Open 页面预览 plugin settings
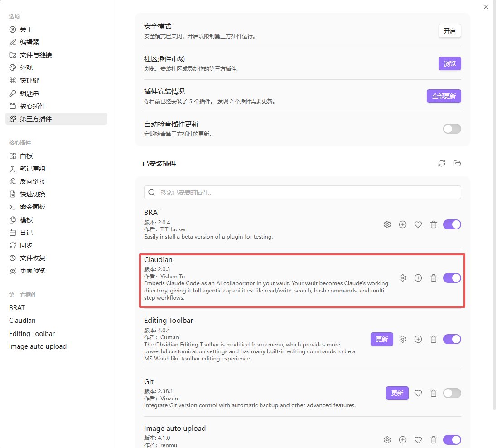Viewport: 497px width, 448px height. click(x=57, y=271)
